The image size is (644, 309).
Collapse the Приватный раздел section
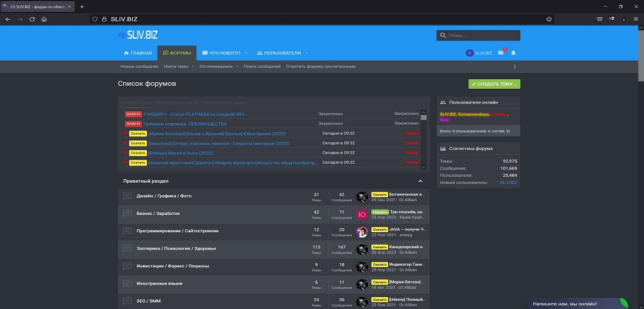tap(420, 181)
